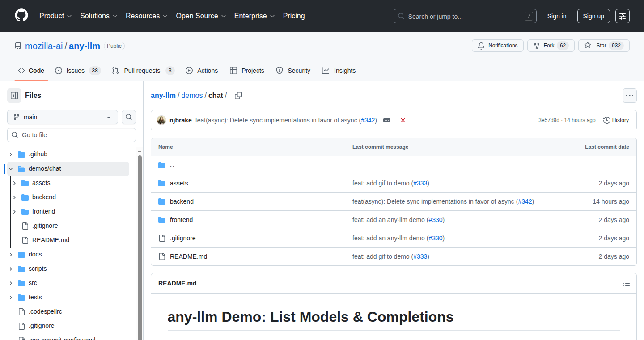644x340 pixels.
Task: Open the Pricing page link
Action: [294, 16]
